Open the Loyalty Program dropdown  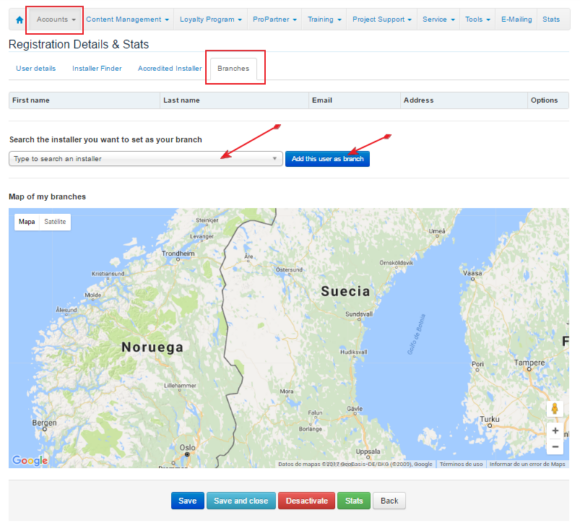[x=210, y=20]
